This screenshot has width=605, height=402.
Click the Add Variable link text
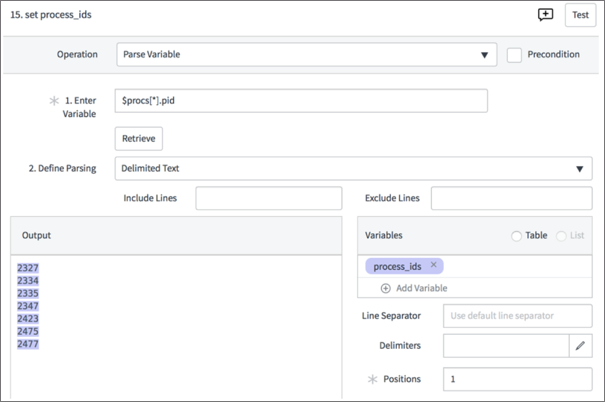422,288
